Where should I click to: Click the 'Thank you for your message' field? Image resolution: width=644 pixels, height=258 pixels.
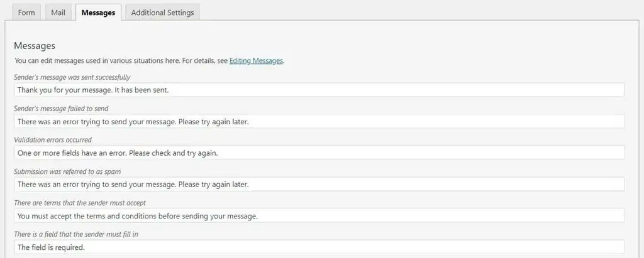(x=319, y=90)
